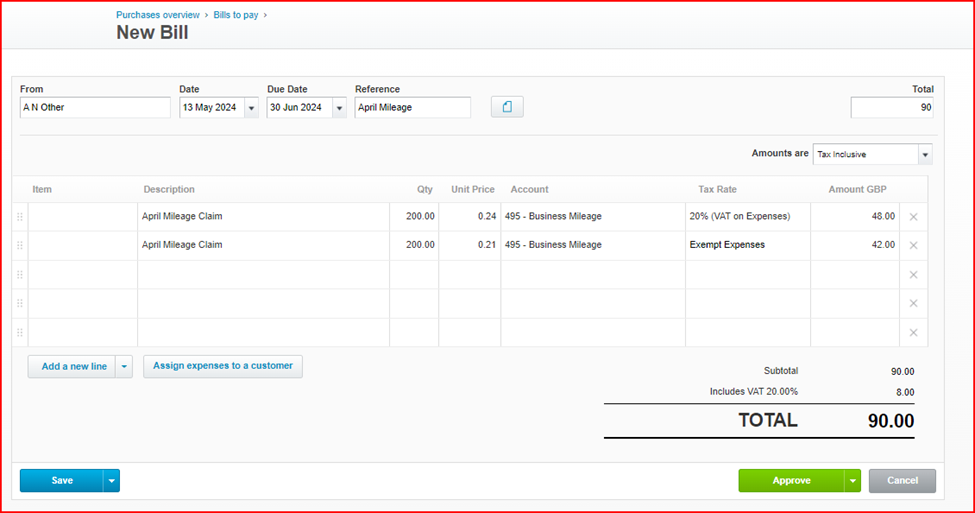
Task: Approve the bill with green button
Action: tap(792, 481)
